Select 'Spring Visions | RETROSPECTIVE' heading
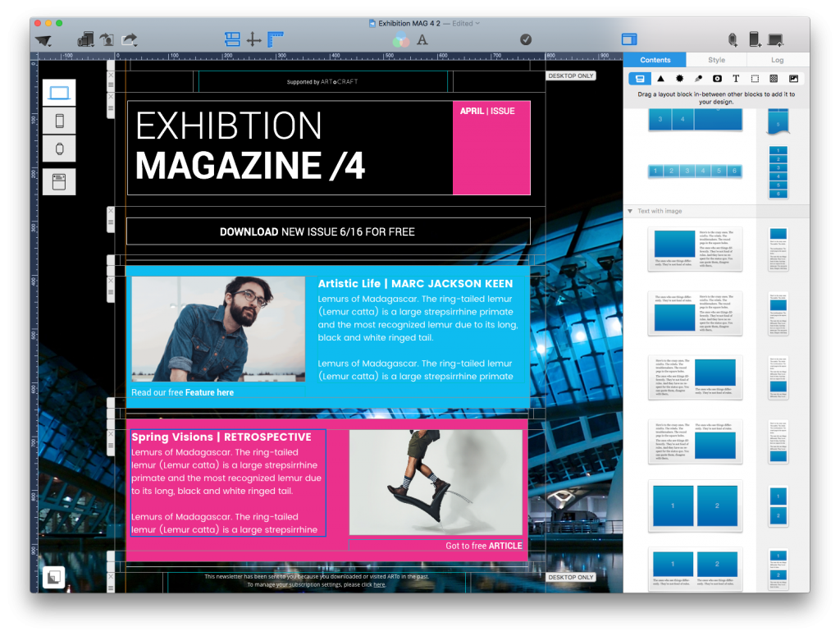 click(221, 437)
